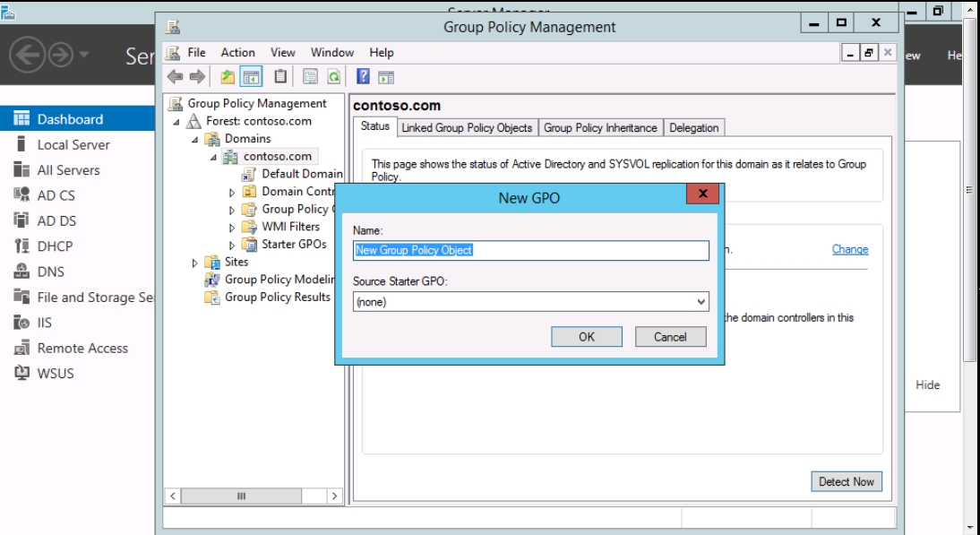This screenshot has width=980, height=535.
Task: Click the Group Policy Management root node
Action: [257, 103]
